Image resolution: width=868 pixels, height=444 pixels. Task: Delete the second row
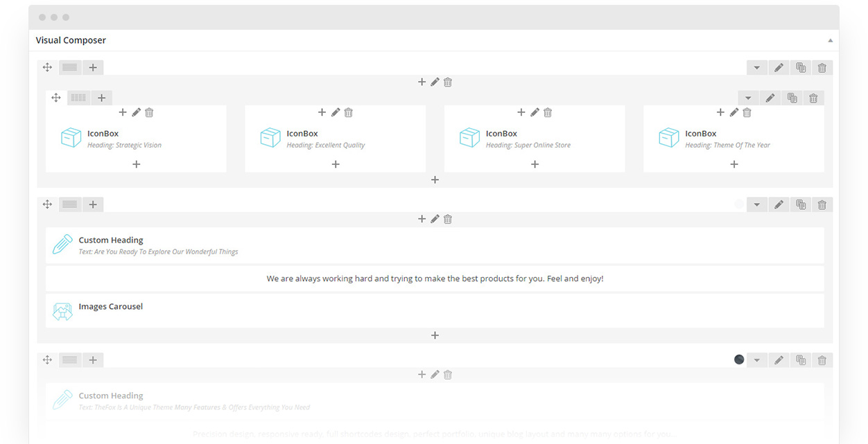(x=822, y=205)
